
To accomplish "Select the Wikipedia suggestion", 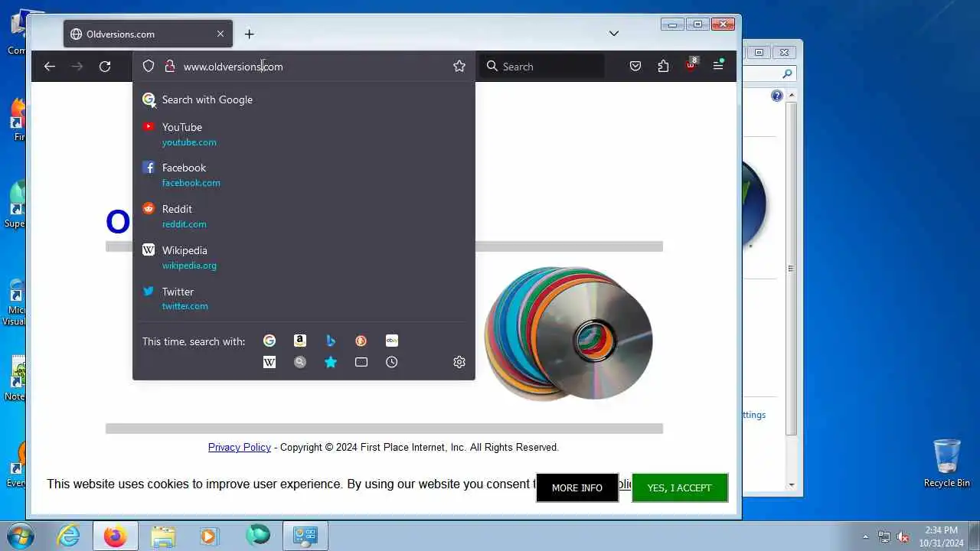I will coord(303,257).
